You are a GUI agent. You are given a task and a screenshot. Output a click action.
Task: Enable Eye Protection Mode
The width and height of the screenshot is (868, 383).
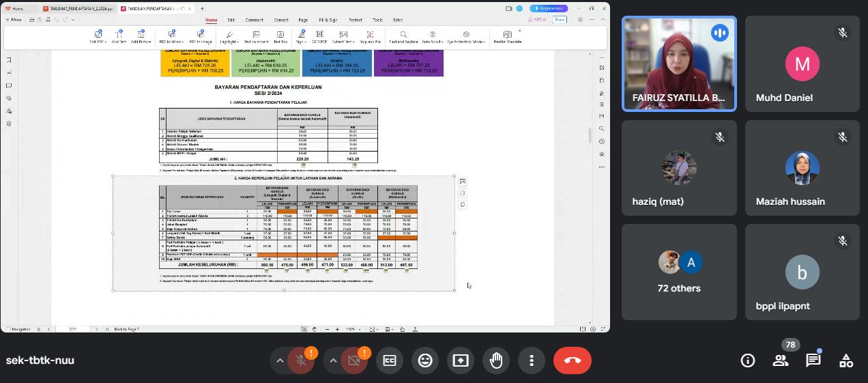466,37
